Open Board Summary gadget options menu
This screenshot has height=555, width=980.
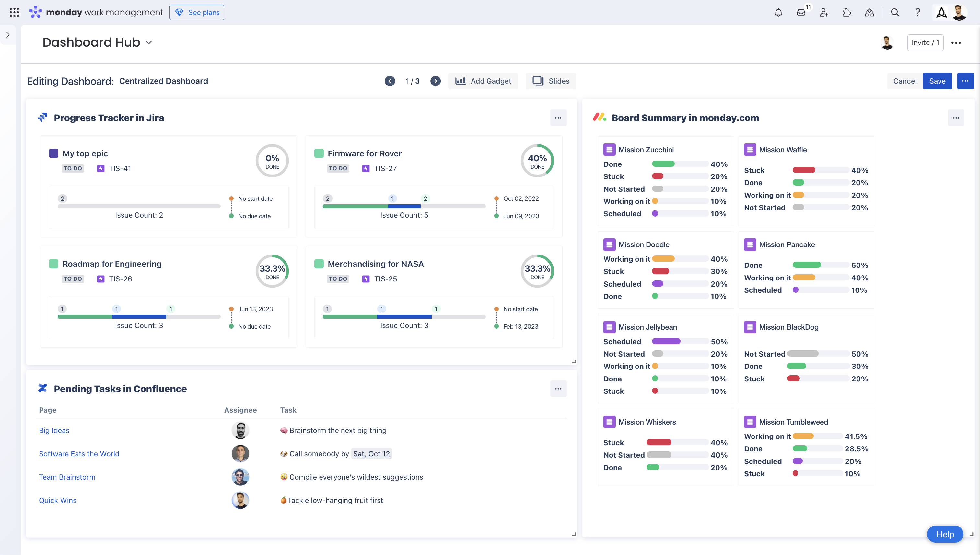tap(956, 118)
